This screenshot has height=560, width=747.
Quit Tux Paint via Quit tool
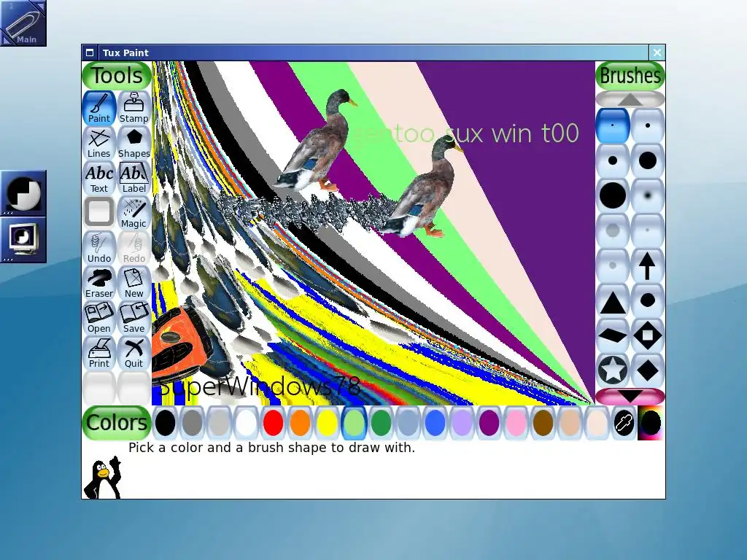click(134, 354)
